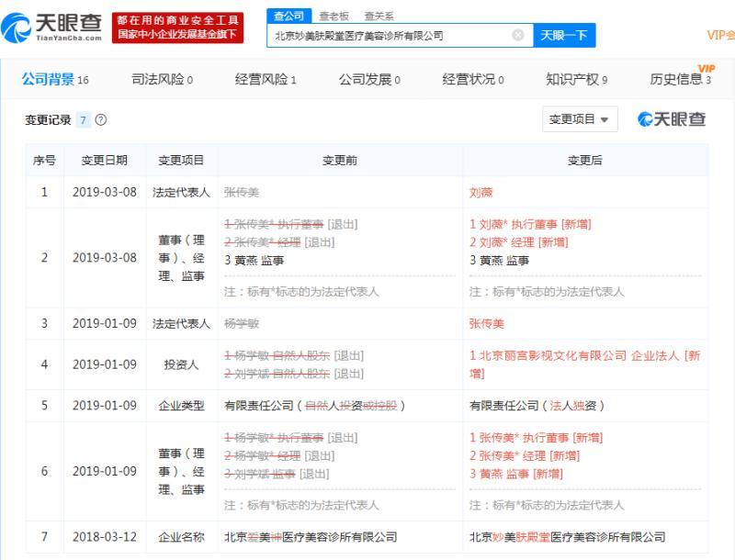Switch to the 查老板 search tab

point(334,17)
